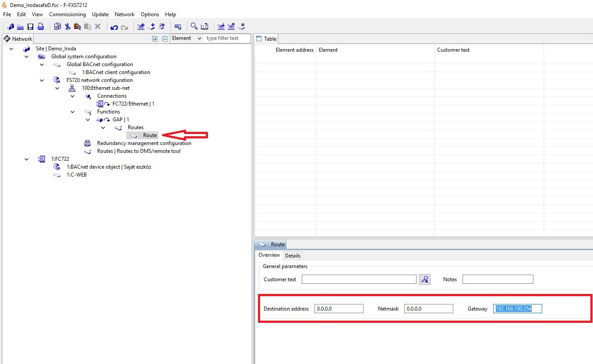
Task: Click the Destination address input field
Action: tap(339, 309)
